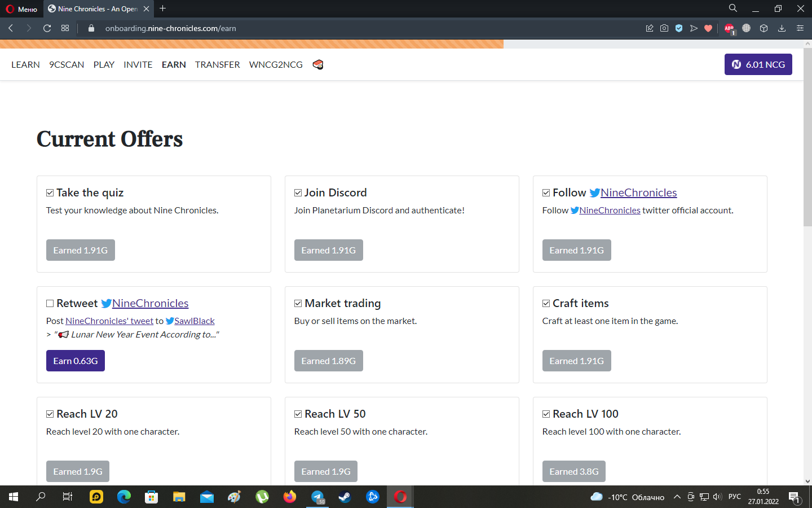Take a snapshot with the camera icon
This screenshot has height=508, width=812.
click(x=664, y=28)
